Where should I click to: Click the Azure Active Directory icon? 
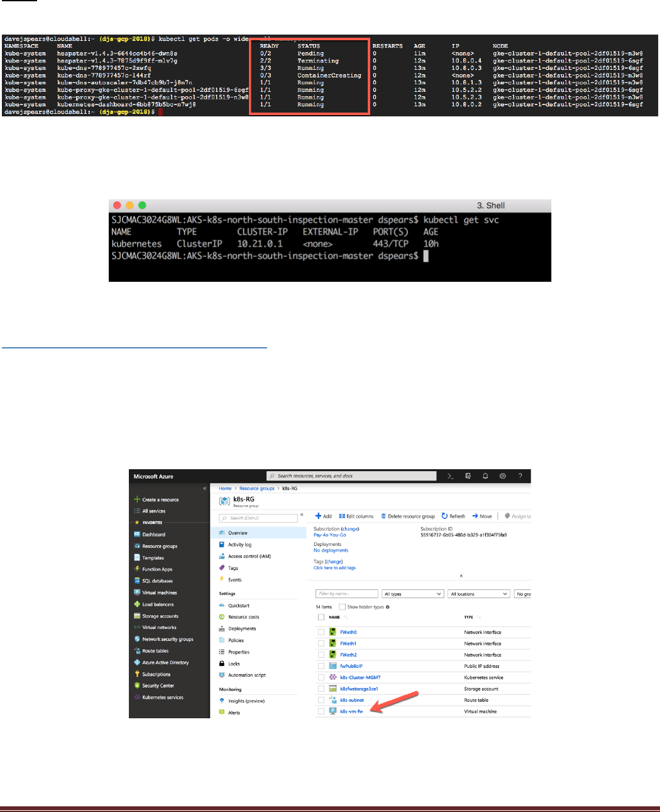(x=137, y=662)
